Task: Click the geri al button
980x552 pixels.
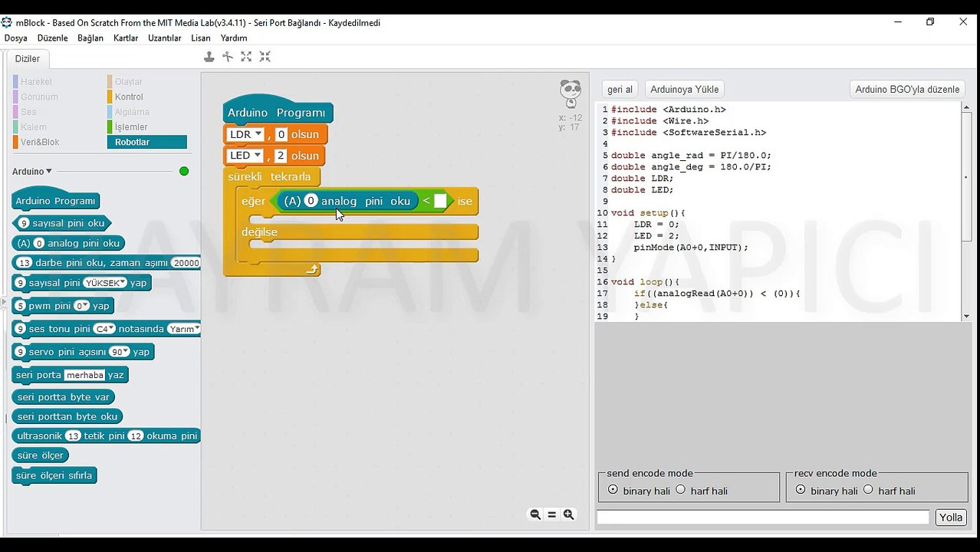Action: pos(620,89)
